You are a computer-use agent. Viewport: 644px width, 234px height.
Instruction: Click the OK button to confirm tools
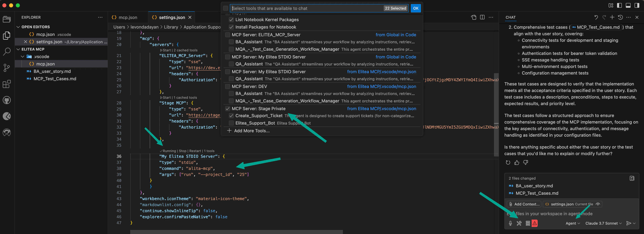tap(416, 8)
